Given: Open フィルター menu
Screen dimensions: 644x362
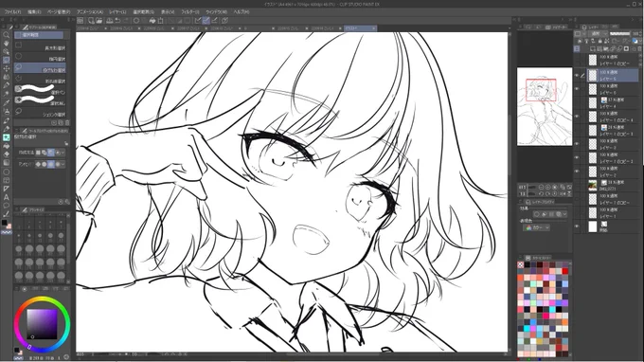Looking at the screenshot, I should 190,12.
